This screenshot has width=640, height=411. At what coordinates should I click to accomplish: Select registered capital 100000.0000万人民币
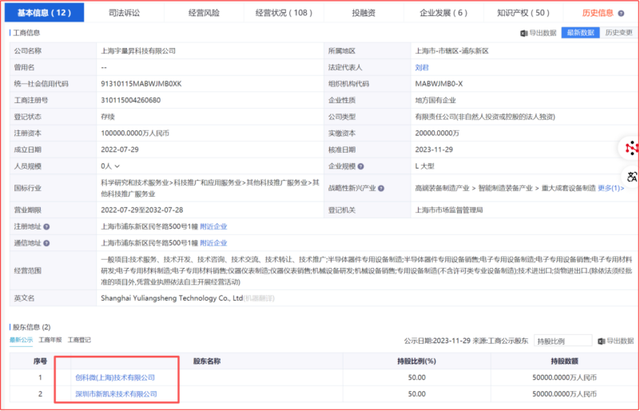pyautogui.click(x=135, y=133)
